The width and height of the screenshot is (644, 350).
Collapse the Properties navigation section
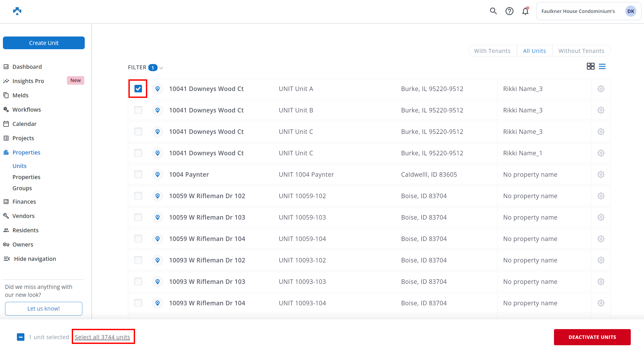point(26,152)
